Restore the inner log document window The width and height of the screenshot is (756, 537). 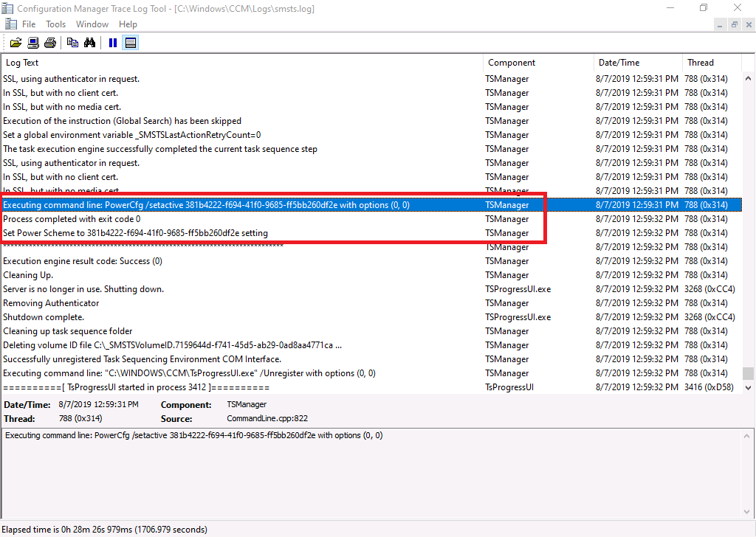[x=735, y=24]
